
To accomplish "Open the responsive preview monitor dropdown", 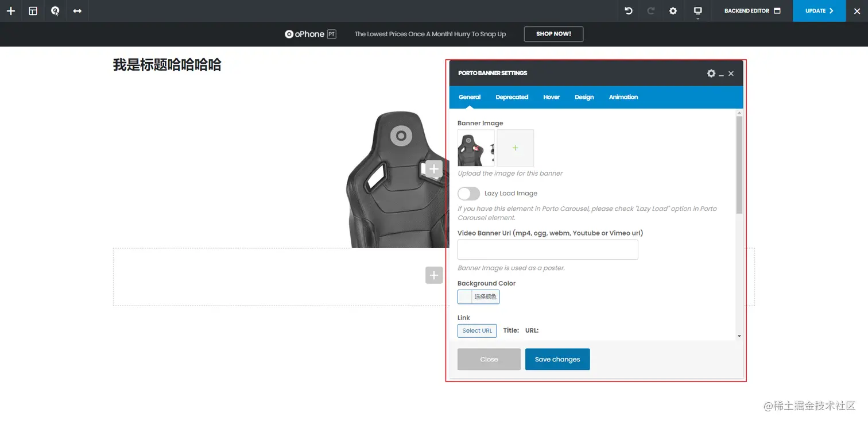I will pos(698,11).
